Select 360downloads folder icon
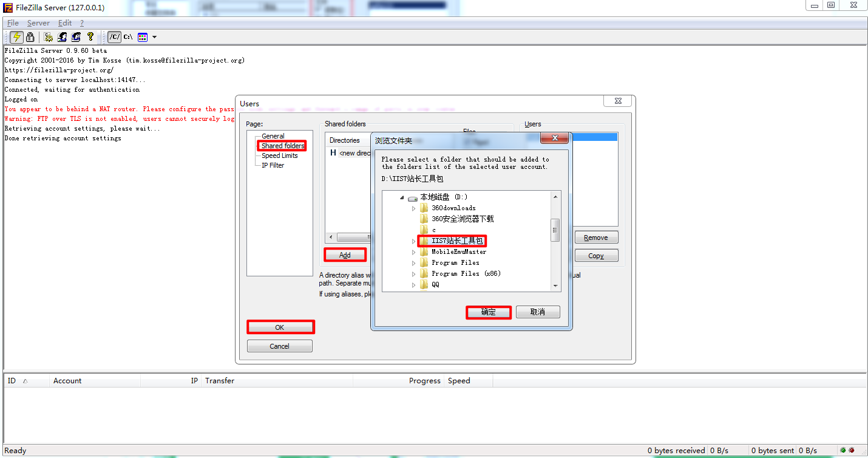 click(424, 208)
